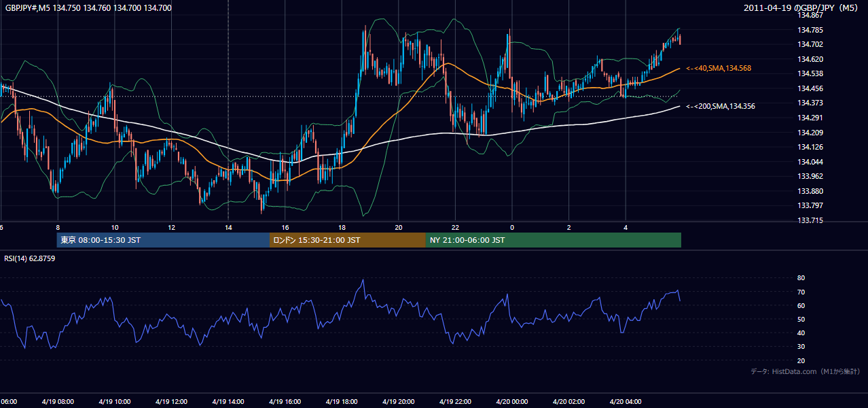Viewport: 868px width, 408px height.
Task: Click price axis value 134.785
Action: [810, 30]
